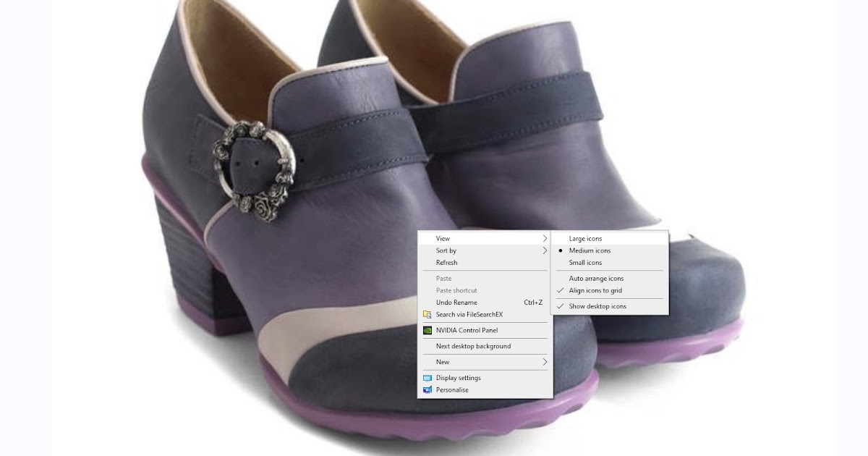868x456 pixels.
Task: Refresh the desktop
Action: pos(446,262)
